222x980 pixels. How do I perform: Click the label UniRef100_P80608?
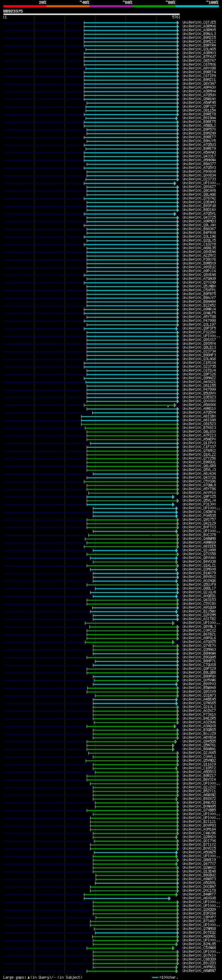(199, 171)
